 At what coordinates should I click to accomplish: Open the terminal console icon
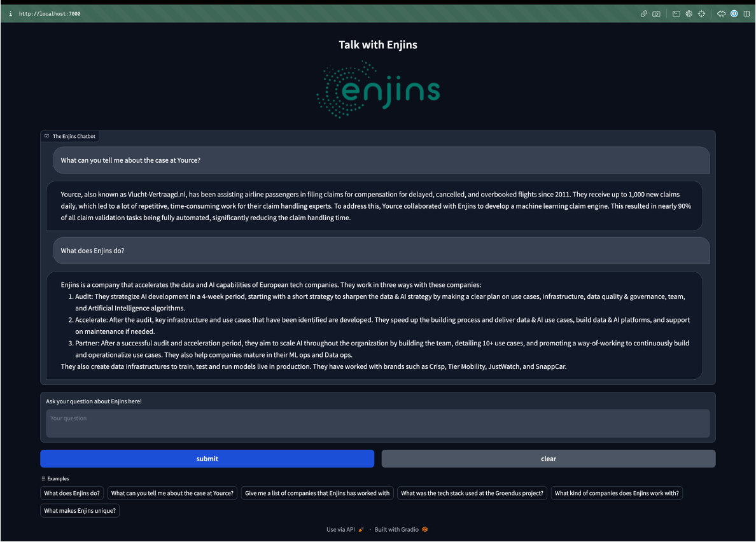(x=676, y=14)
